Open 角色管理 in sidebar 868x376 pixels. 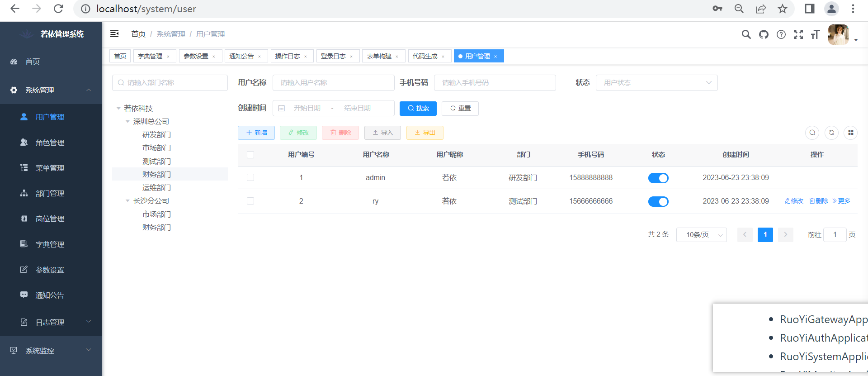click(51, 143)
